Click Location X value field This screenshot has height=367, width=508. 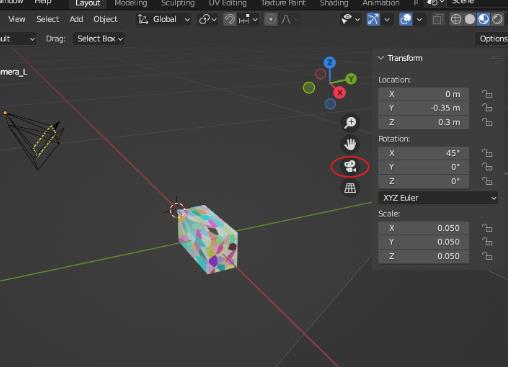pyautogui.click(x=423, y=94)
